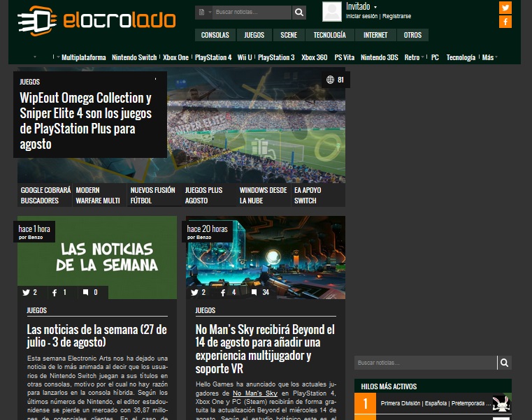Click the header search magnifier button

coord(299,12)
